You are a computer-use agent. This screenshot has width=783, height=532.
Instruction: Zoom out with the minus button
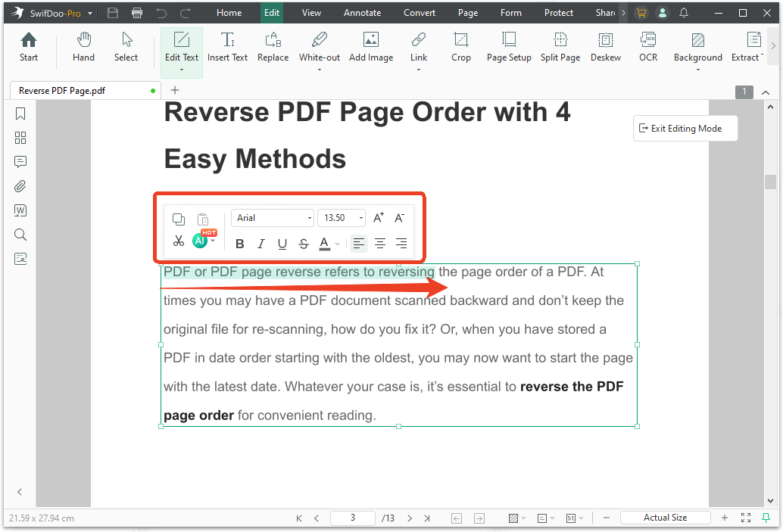coord(607,518)
